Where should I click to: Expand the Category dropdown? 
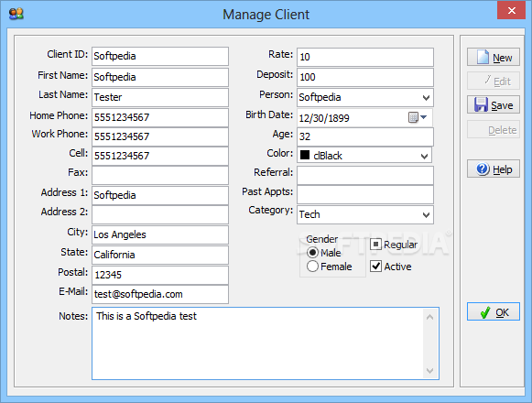click(426, 215)
